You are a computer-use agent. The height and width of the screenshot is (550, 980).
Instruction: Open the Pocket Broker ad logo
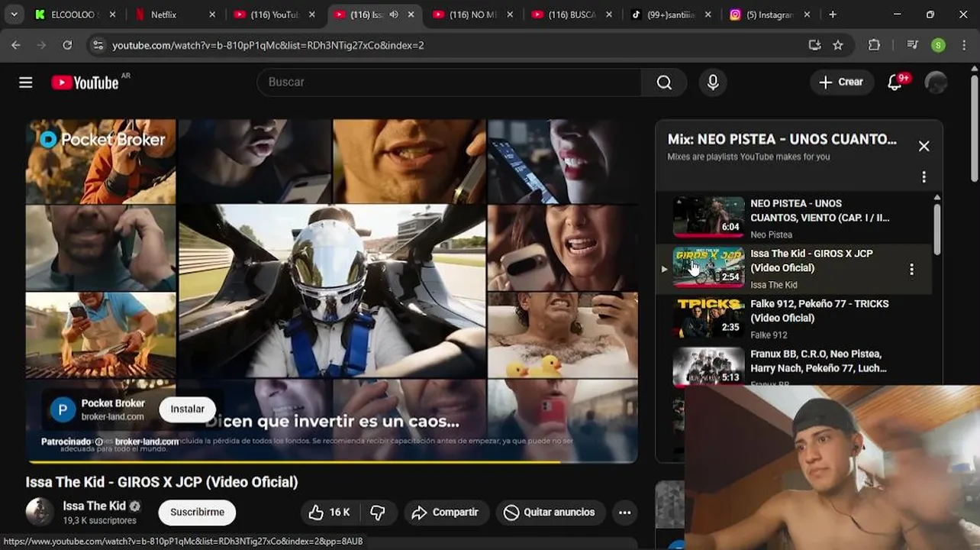[63, 409]
